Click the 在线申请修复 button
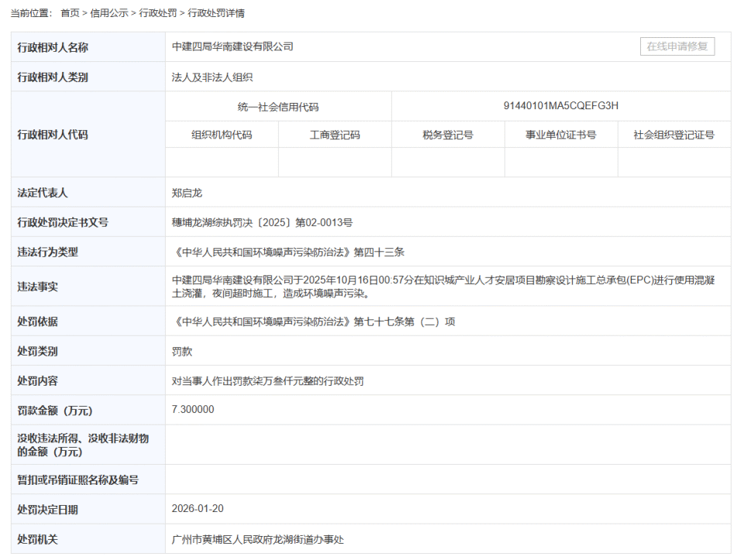This screenshot has width=744, height=560. pyautogui.click(x=677, y=46)
